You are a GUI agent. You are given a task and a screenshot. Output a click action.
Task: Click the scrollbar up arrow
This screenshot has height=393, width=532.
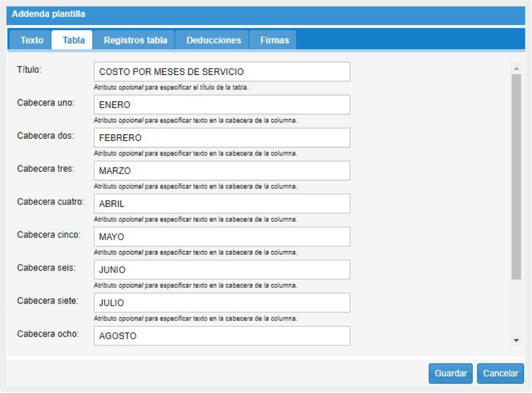tap(516, 68)
